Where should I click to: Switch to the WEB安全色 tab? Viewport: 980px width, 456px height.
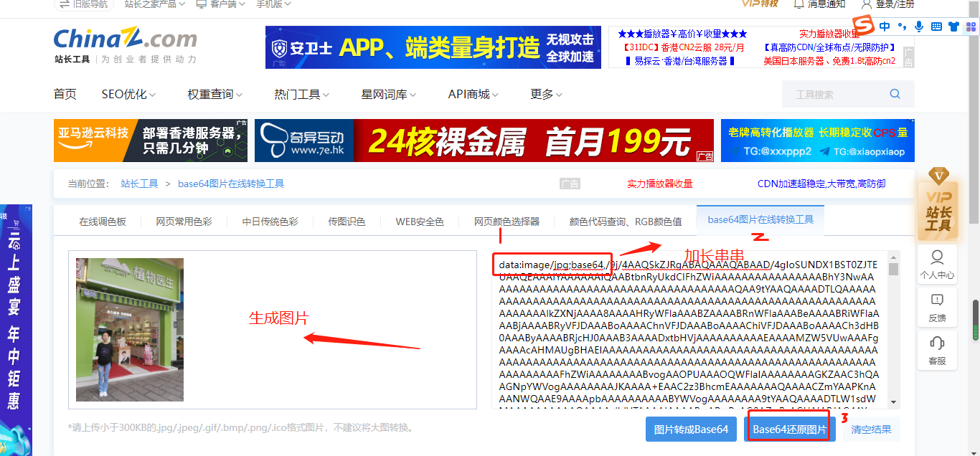click(420, 222)
